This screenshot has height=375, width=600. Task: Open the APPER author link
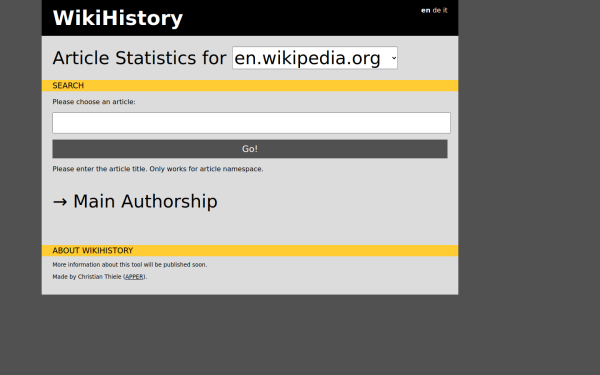134,277
